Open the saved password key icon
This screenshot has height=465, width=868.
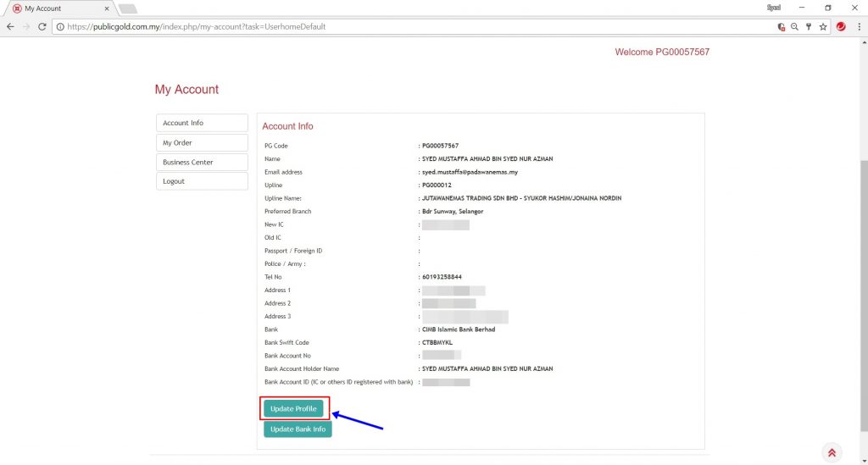[x=809, y=27]
